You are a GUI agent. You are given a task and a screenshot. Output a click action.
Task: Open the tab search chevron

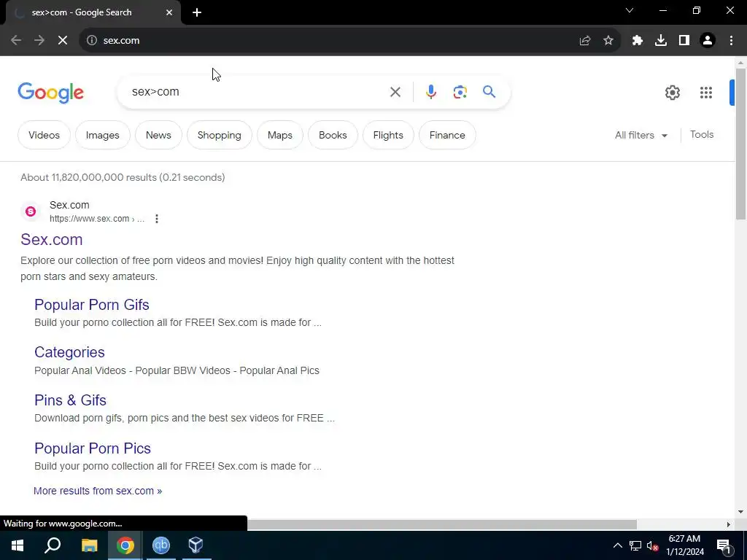630,10
